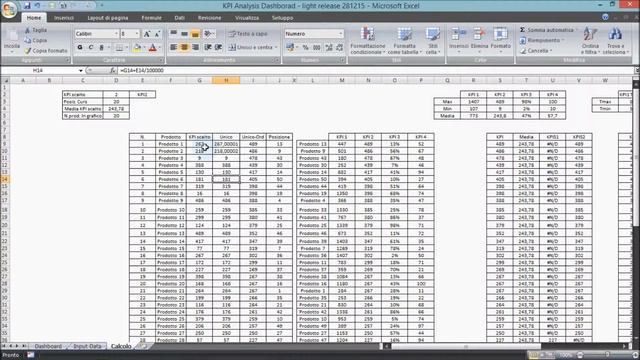
Task: Align text to the right
Action: click(195, 47)
